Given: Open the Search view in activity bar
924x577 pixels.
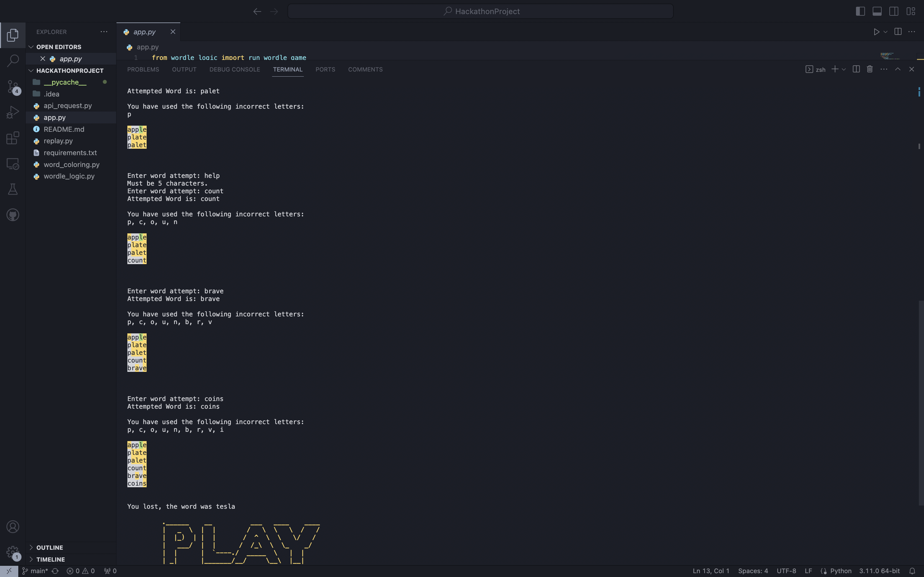Looking at the screenshot, I should pyautogui.click(x=13, y=60).
